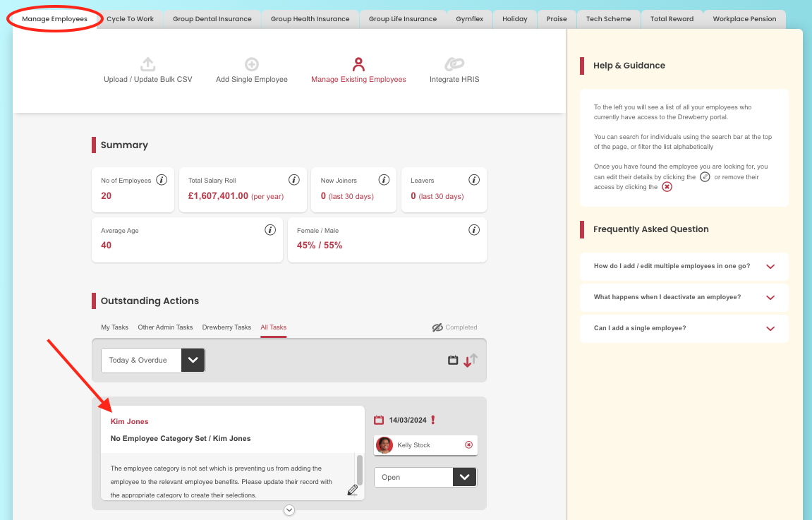The width and height of the screenshot is (812, 520).
Task: Remove Kelly Stock assignee with red X icon
Action: [468, 445]
